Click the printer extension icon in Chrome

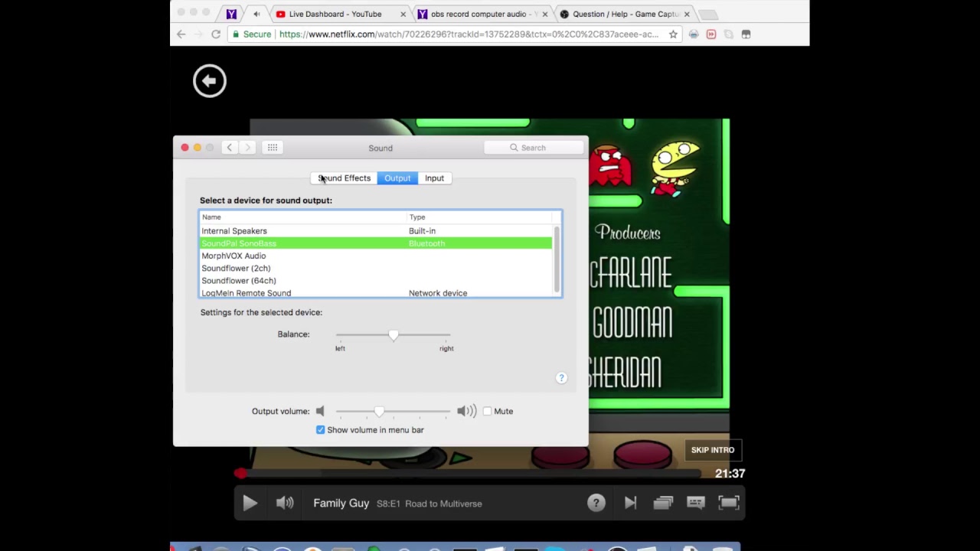coord(694,34)
